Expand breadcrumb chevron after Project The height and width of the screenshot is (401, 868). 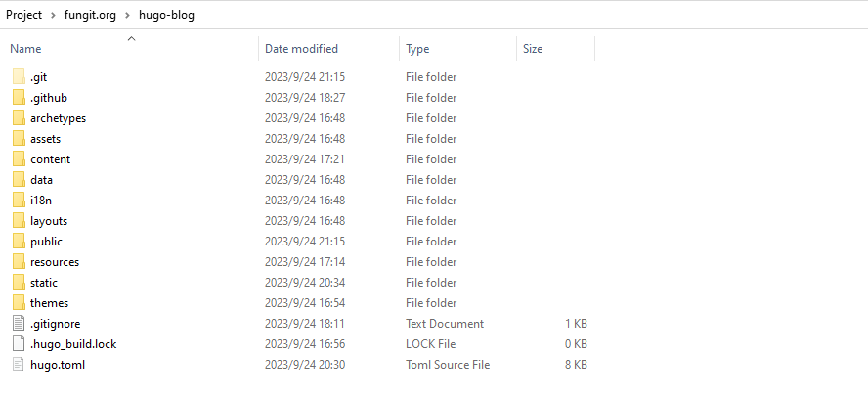click(52, 15)
